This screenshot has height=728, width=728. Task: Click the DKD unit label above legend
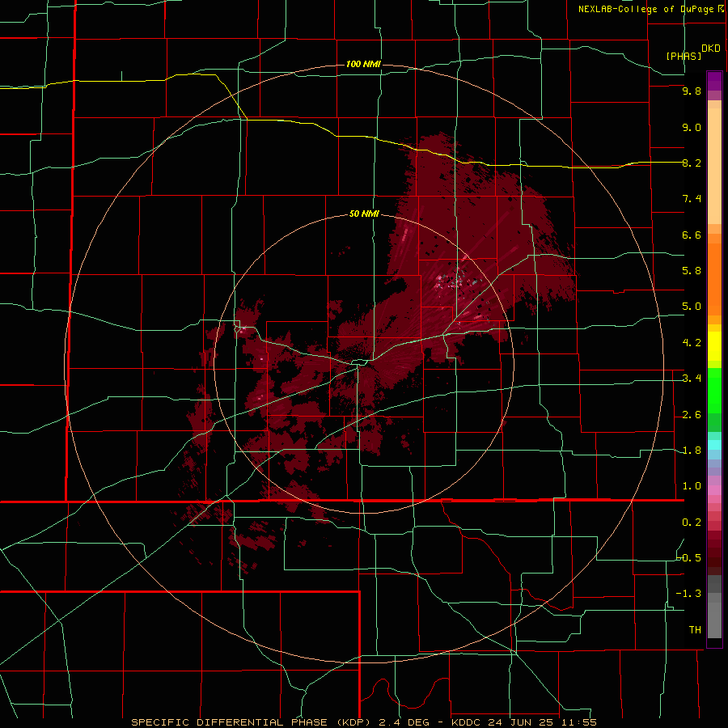coord(711,49)
